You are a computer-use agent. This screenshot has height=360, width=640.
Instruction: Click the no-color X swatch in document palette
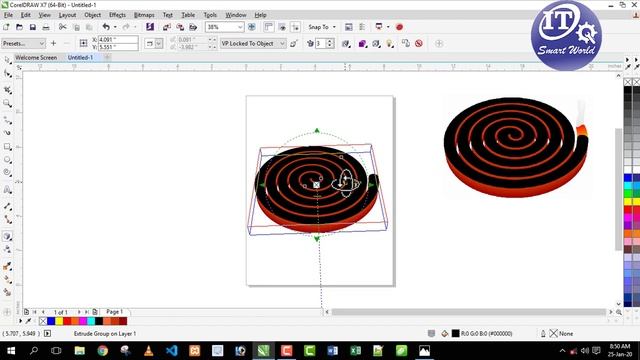[43, 321]
